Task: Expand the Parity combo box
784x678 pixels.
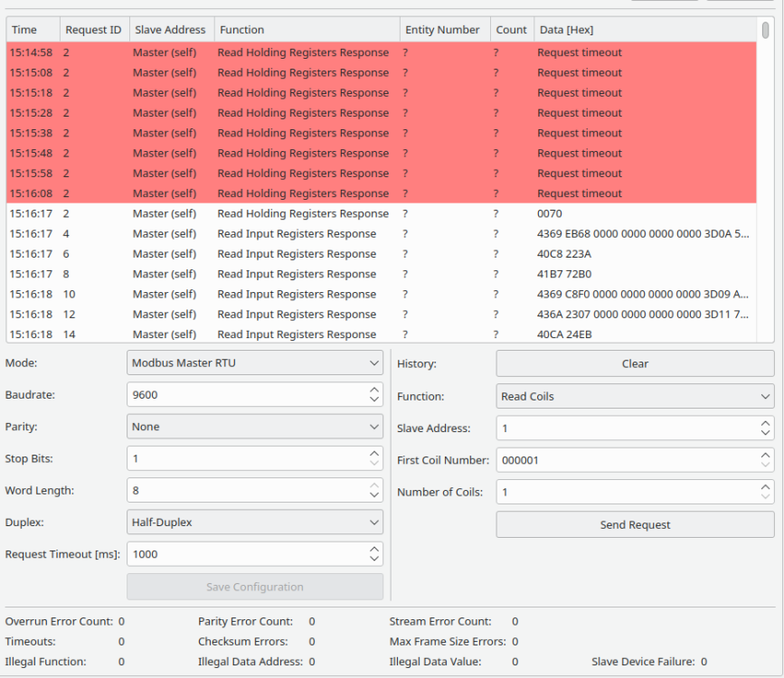Action: point(254,427)
